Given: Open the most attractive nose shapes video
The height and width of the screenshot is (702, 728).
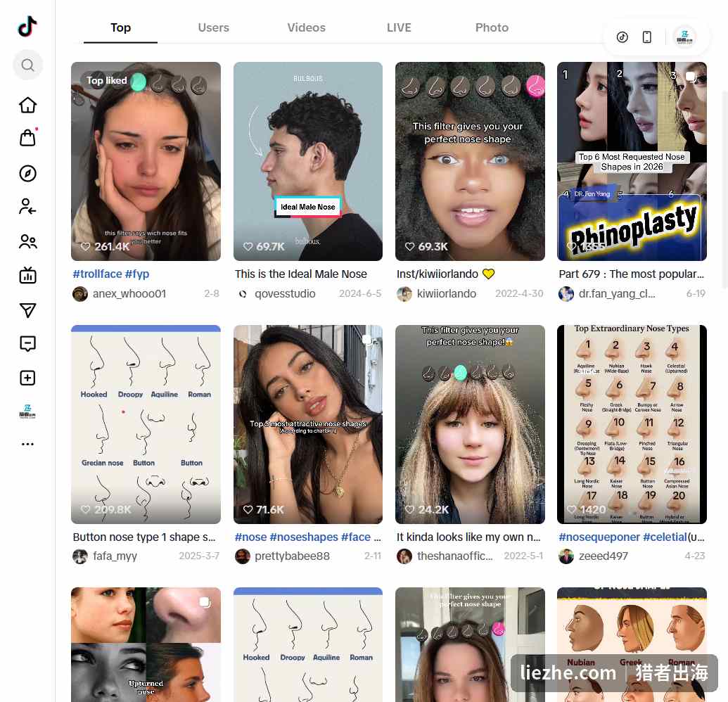Looking at the screenshot, I should pos(308,424).
